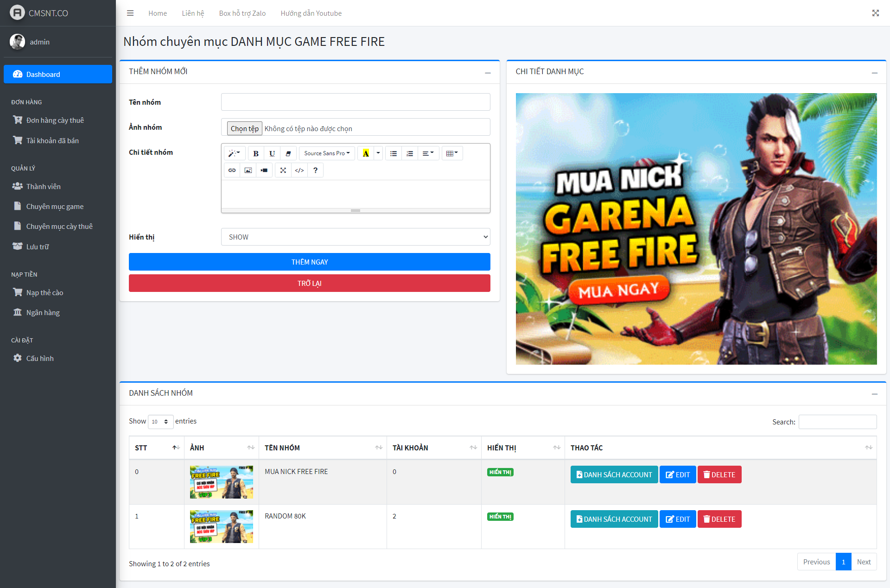This screenshot has width=890, height=588.
Task: Delete the RANDOM 80K group
Action: [x=719, y=519]
